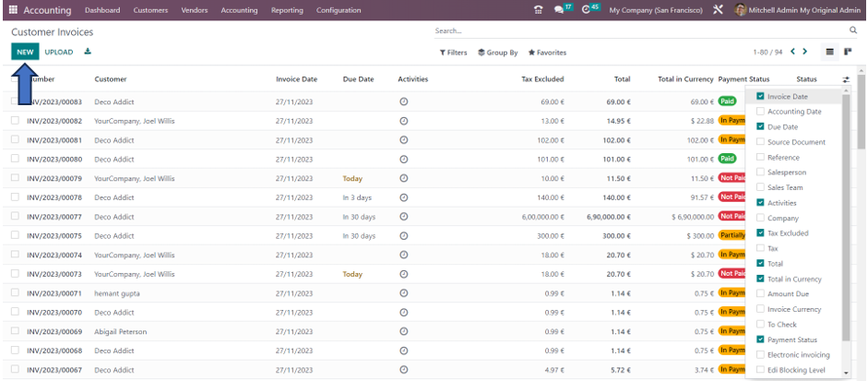Enable the Accounting Date column checkbox
Image resolution: width=868 pixels, height=381 pixels.
tap(760, 112)
